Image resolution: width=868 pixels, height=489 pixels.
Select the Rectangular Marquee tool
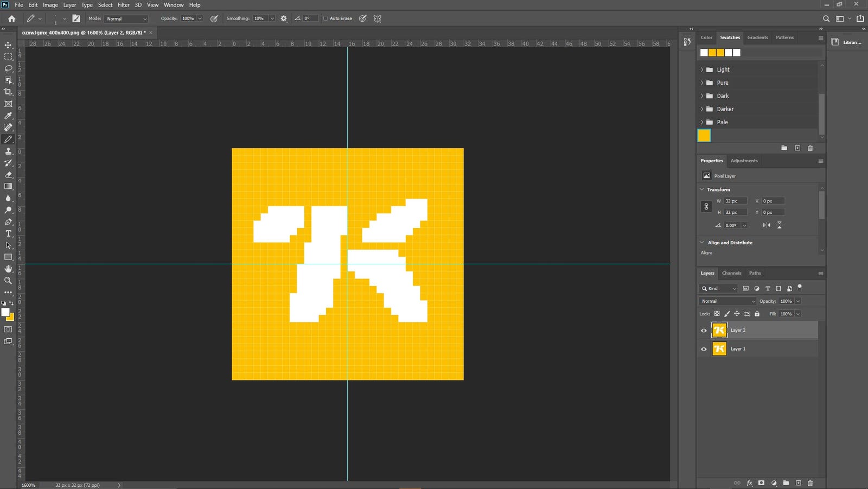(x=8, y=56)
